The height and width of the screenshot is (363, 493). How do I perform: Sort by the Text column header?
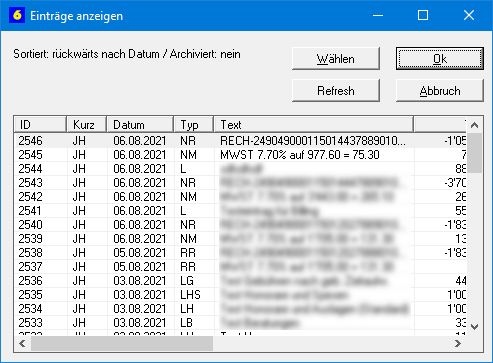pyautogui.click(x=314, y=125)
